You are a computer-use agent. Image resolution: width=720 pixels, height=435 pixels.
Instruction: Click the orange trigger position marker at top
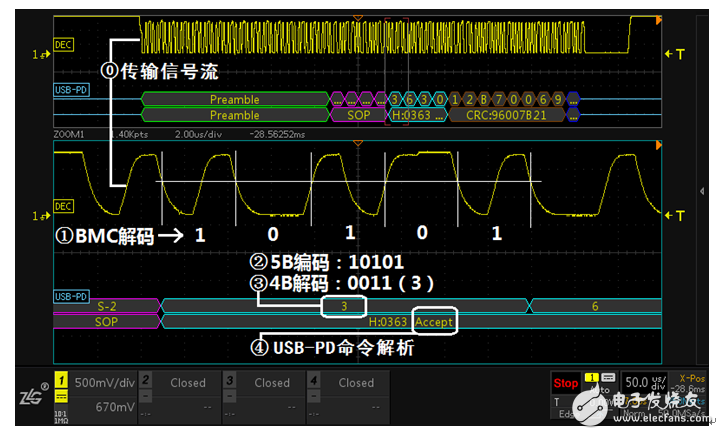pyautogui.click(x=358, y=17)
